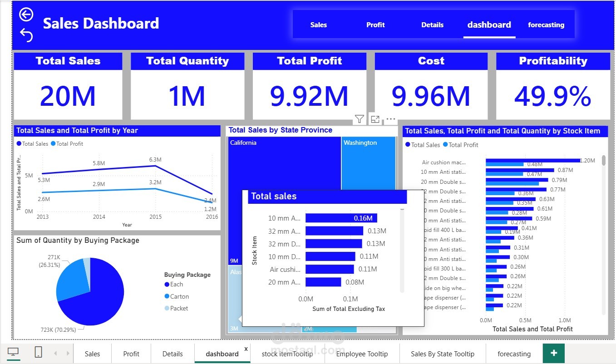Add a new page with plus button
Image resolution: width=616 pixels, height=364 pixels.
click(554, 353)
